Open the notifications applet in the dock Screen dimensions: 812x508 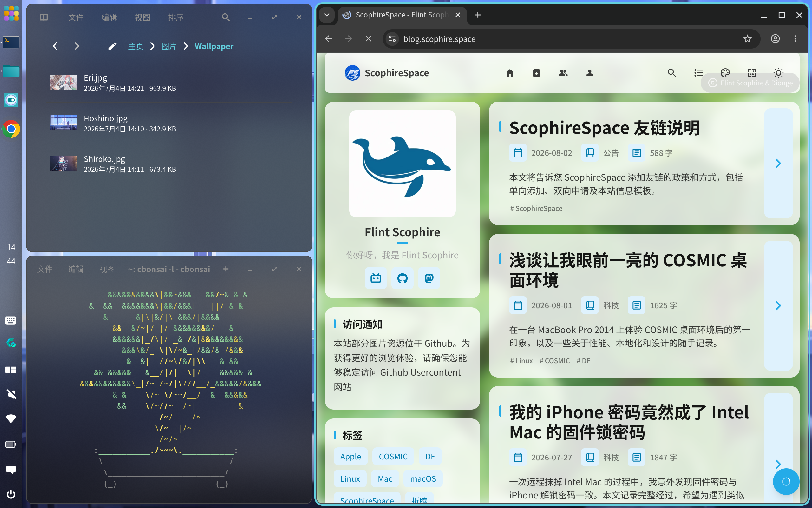[11, 469]
